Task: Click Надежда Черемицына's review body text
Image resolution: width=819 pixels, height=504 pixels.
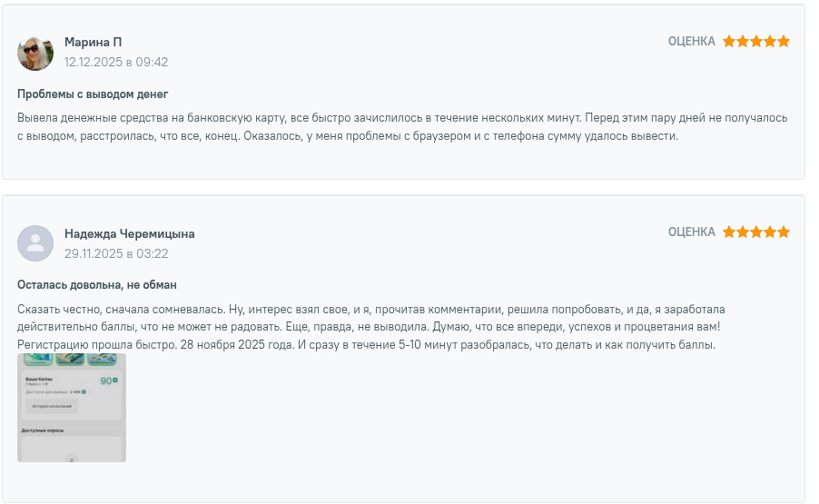Action: (x=372, y=327)
